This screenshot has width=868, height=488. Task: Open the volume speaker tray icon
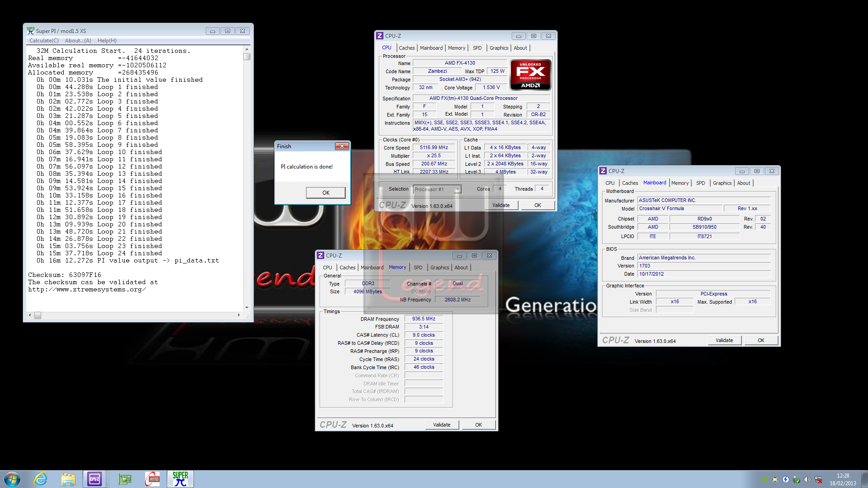pos(807,479)
